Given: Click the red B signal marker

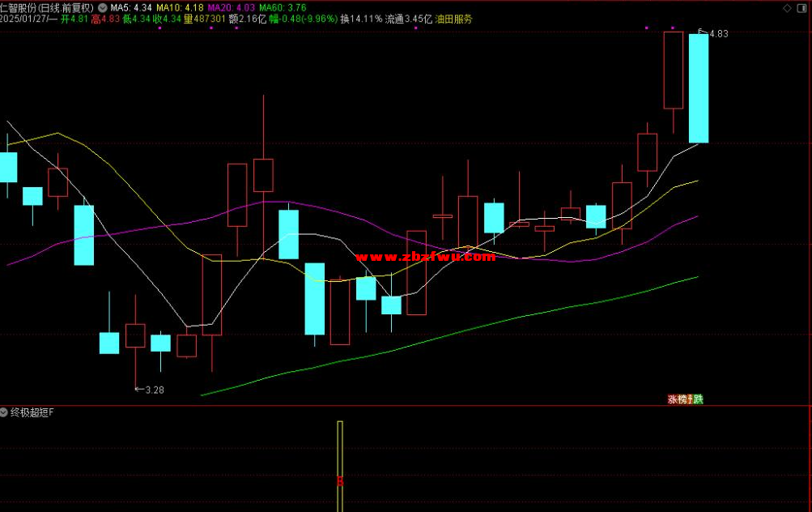Looking at the screenshot, I should (x=340, y=481).
